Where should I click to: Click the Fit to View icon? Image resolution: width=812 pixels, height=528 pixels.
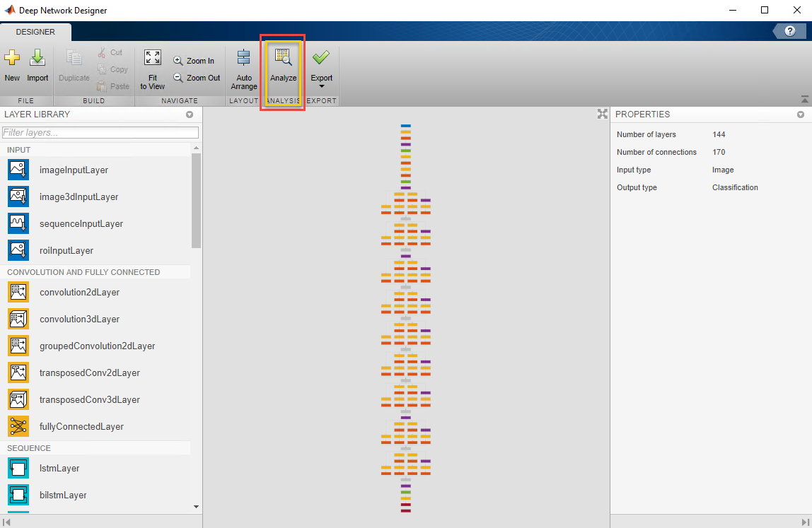coord(152,59)
